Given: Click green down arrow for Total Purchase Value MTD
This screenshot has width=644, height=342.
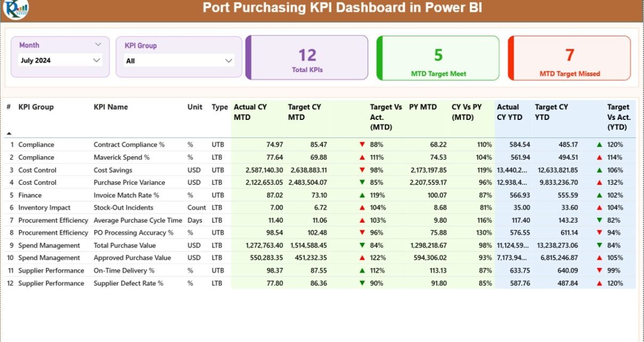Looking at the screenshot, I should 362,246.
